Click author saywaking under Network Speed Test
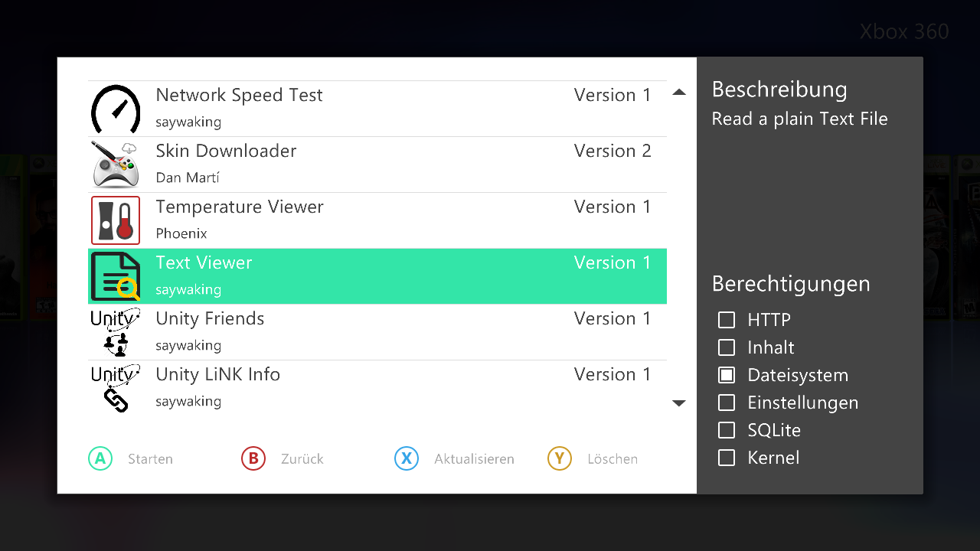This screenshot has width=980, height=551. click(x=188, y=122)
